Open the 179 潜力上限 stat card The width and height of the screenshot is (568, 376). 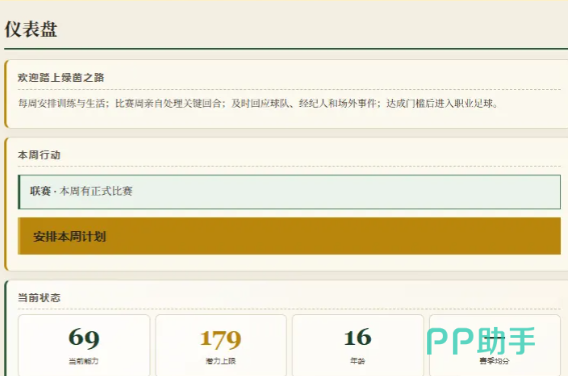click(221, 345)
